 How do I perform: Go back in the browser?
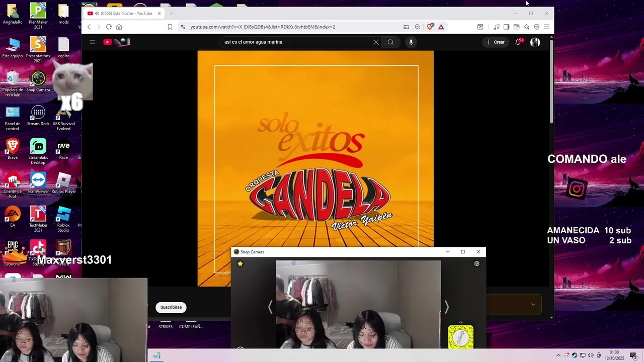tap(89, 27)
